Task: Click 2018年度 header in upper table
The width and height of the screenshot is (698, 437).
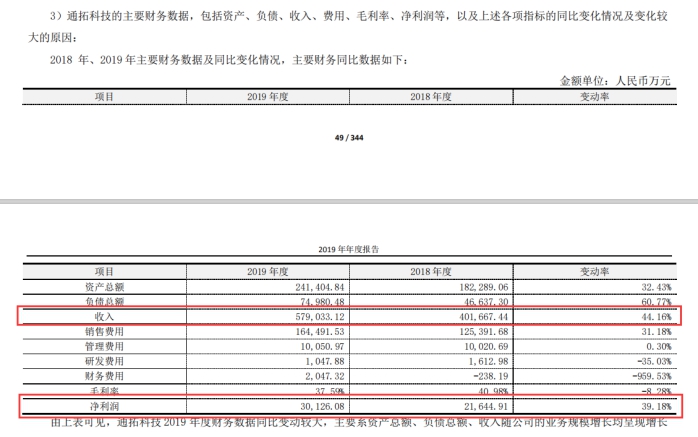Action: click(431, 97)
